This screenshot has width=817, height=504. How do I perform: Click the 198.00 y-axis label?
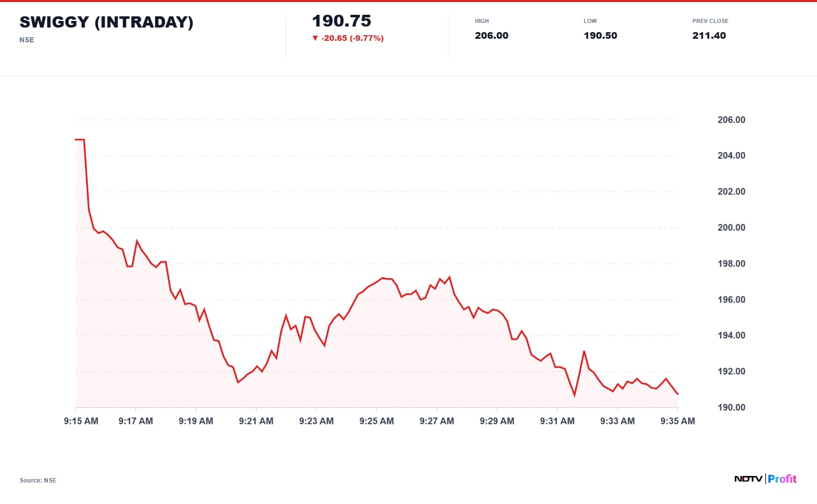[731, 264]
